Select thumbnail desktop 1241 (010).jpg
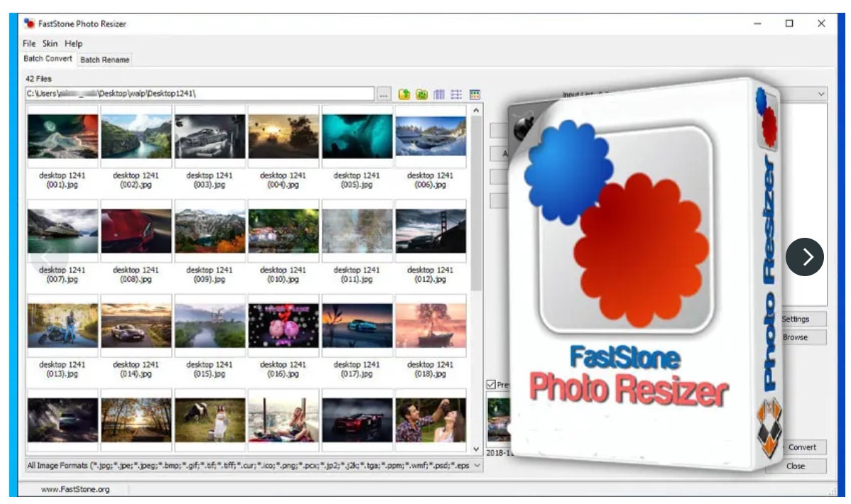Screen dimensions: 851x504 (x=283, y=231)
